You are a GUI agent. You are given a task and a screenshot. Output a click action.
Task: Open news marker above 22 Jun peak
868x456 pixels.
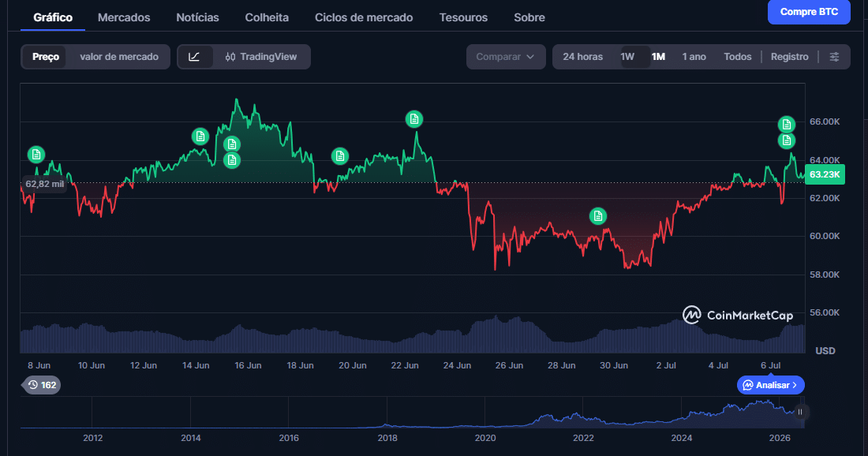414,119
